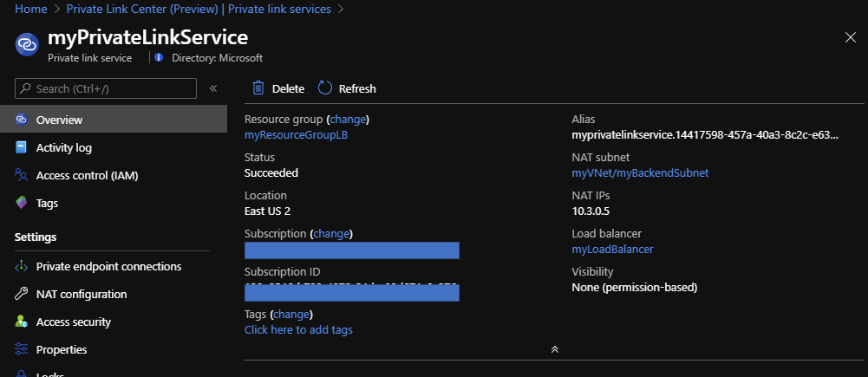The width and height of the screenshot is (868, 377).
Task: Click the Directory: Microsoft text
Action: click(217, 57)
